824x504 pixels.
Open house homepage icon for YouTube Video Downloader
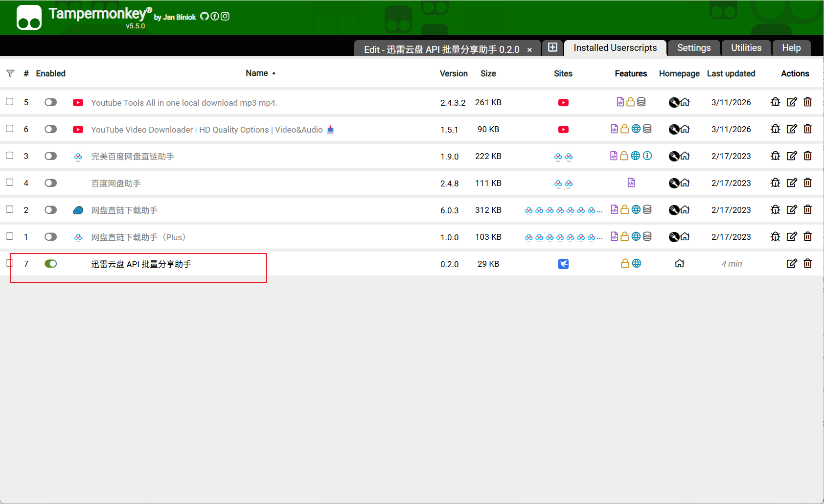coord(685,129)
